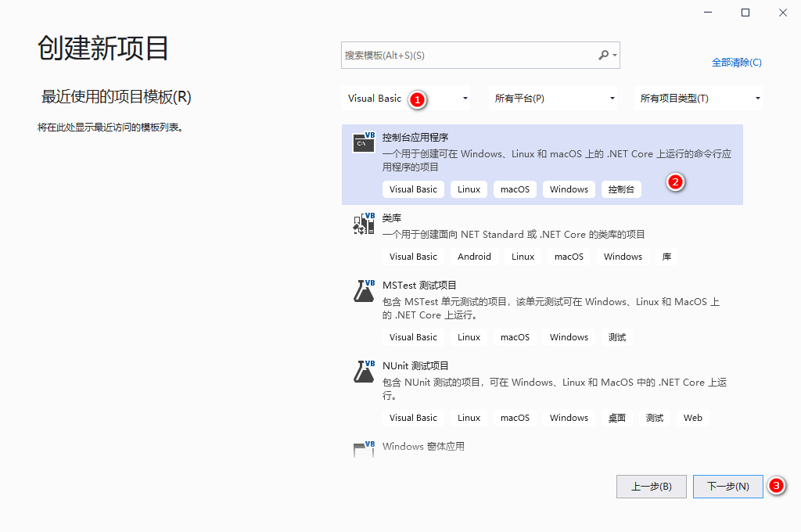The width and height of the screenshot is (801, 532).
Task: Click the 类库 template icon
Action: click(364, 223)
